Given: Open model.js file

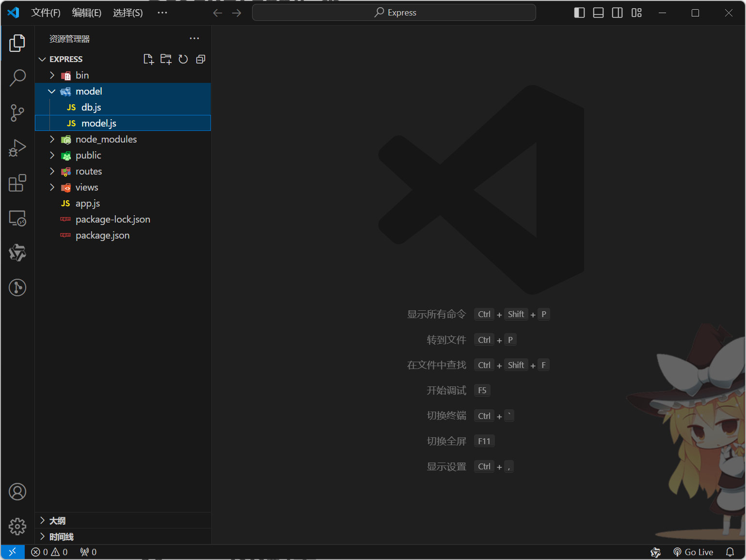Looking at the screenshot, I should (123, 123).
